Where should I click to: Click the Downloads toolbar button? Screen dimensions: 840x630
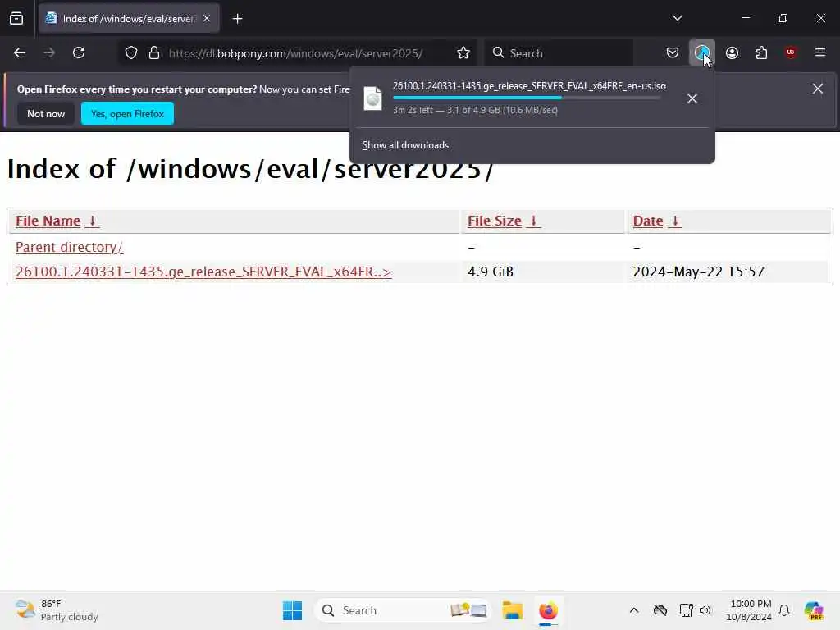702,52
